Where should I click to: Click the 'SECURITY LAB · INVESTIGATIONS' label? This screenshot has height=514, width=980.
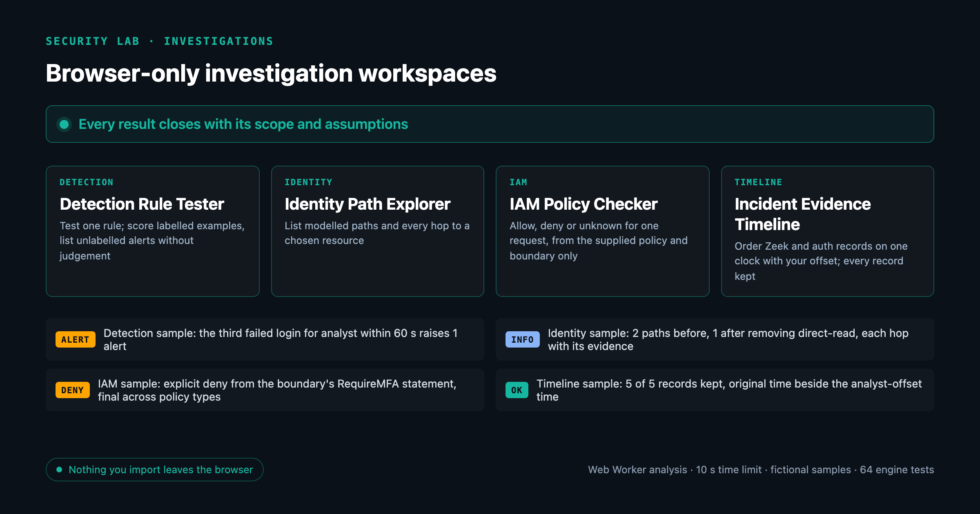click(x=159, y=41)
